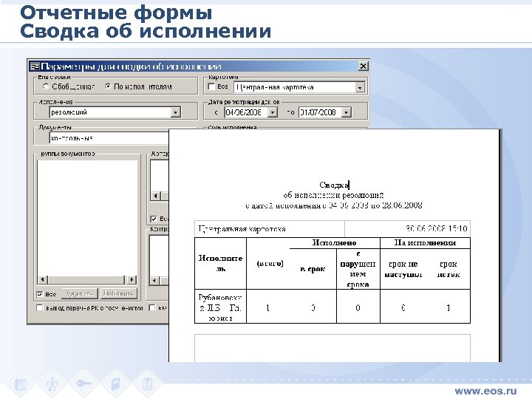Enable вывод перечня РК checkbox
532x399 pixels.
coord(40,307)
